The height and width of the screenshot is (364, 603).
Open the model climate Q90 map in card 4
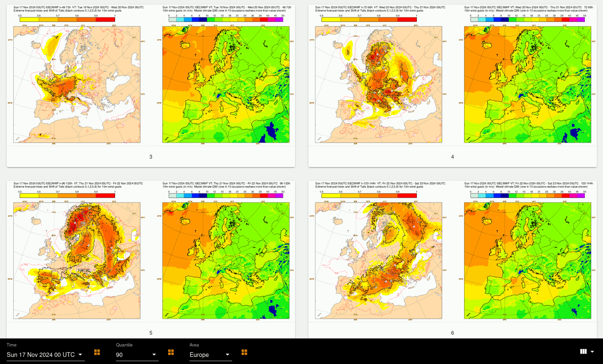(x=528, y=84)
